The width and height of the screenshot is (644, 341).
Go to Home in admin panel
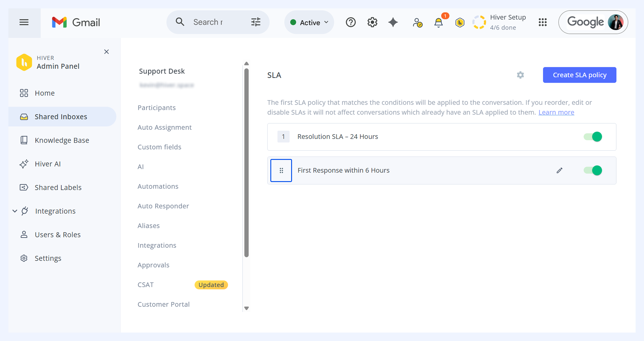44,93
